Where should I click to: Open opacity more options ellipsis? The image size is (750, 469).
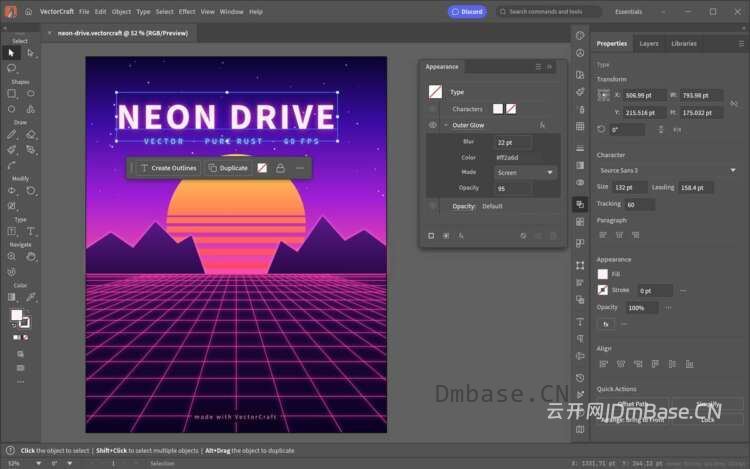tap(668, 308)
